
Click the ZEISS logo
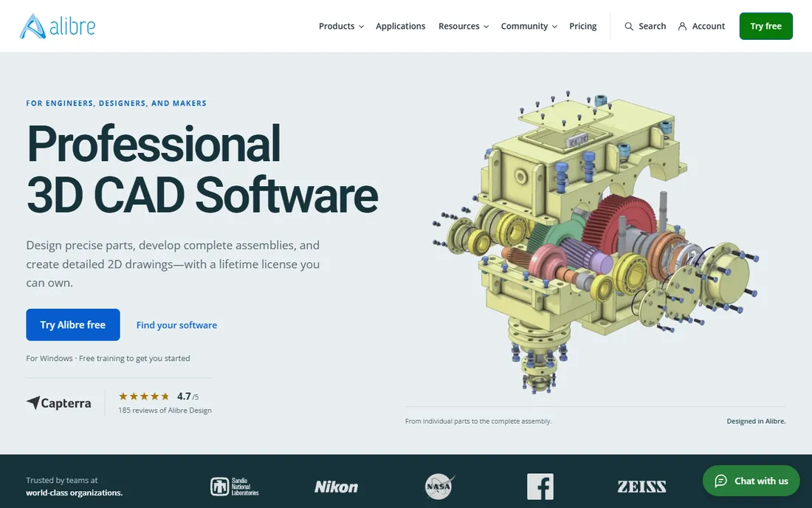tap(641, 487)
